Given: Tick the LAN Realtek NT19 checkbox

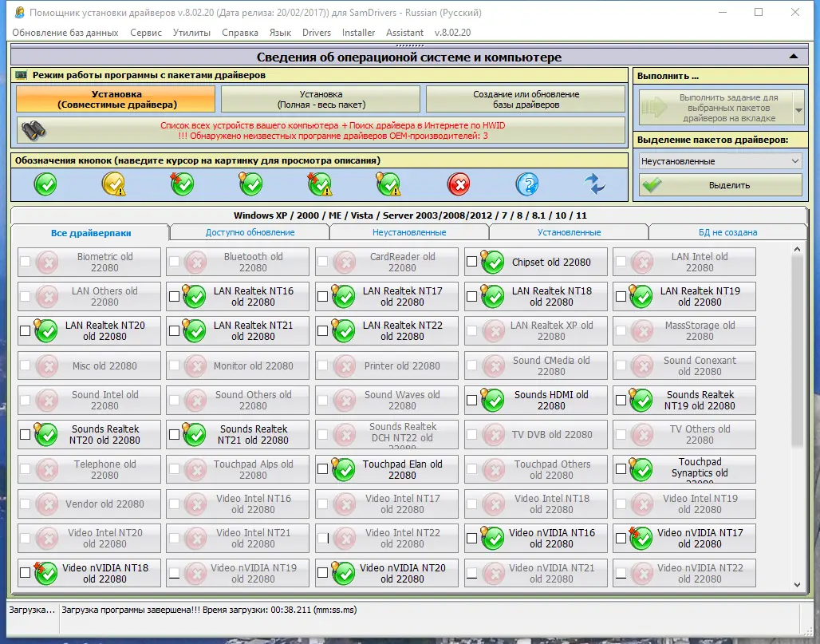Looking at the screenshot, I should coord(621,297).
